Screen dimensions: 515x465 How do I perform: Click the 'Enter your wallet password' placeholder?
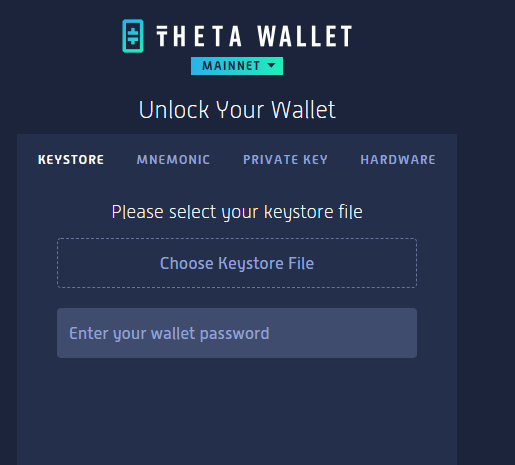point(169,334)
